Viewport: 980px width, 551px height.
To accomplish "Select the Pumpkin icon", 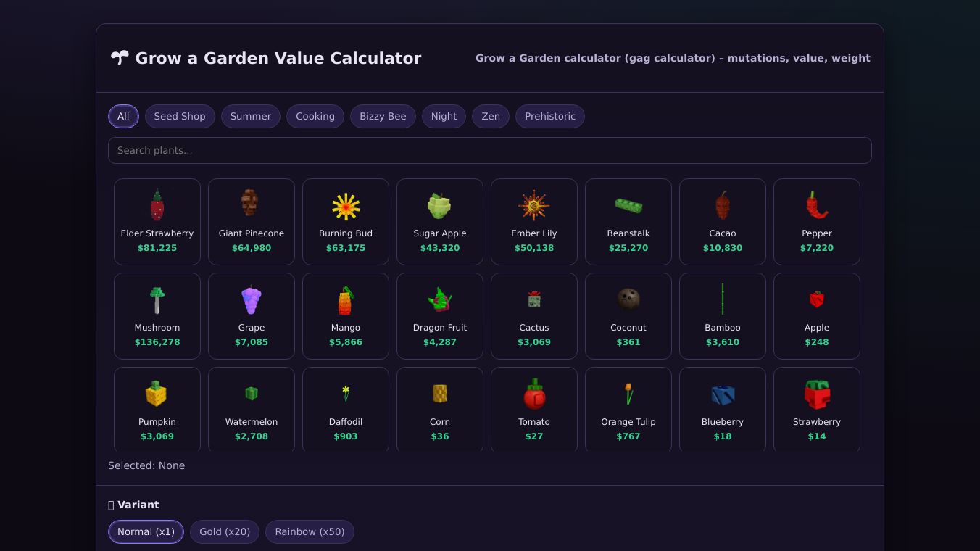I will click(156, 394).
